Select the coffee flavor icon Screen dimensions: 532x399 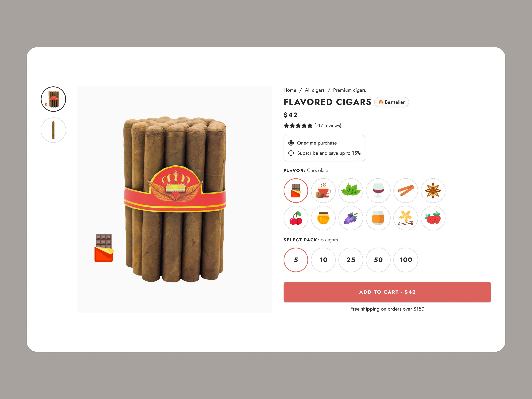tap(323, 191)
